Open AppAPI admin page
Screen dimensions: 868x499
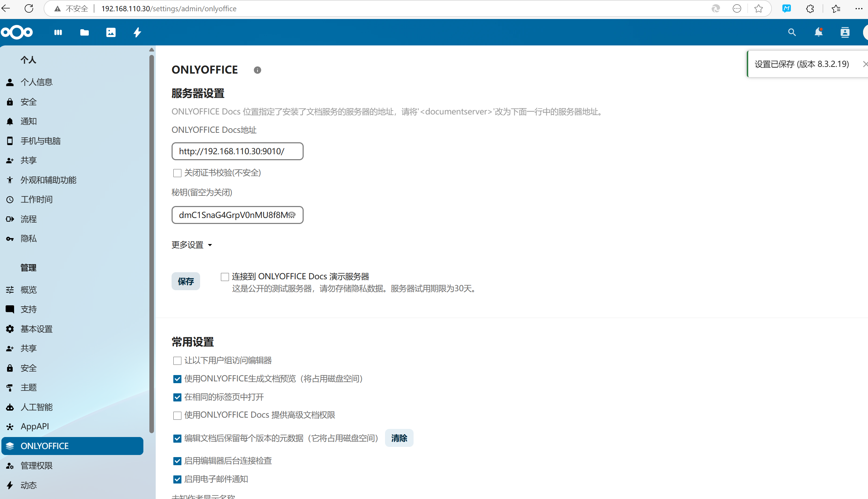click(x=72, y=427)
